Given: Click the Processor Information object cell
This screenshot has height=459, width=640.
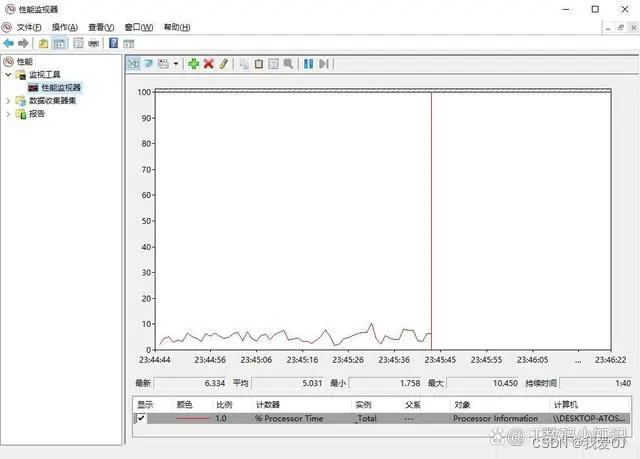Looking at the screenshot, I should coord(495,418).
